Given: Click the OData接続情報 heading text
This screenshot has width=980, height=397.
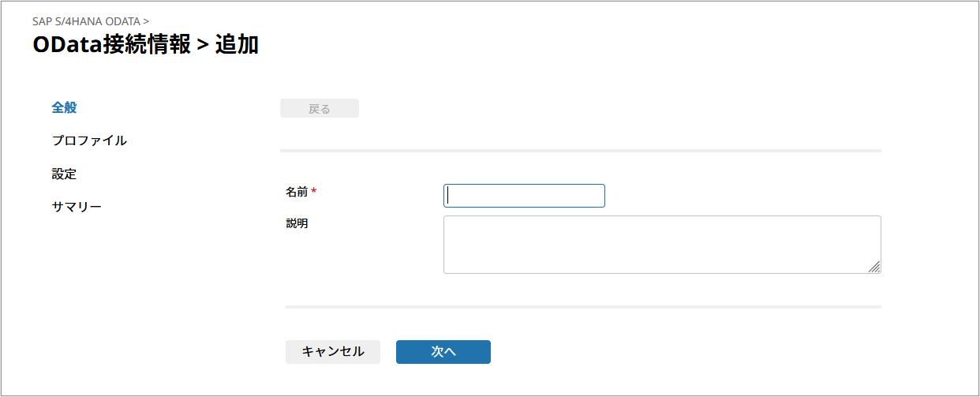Looking at the screenshot, I should click(x=111, y=45).
